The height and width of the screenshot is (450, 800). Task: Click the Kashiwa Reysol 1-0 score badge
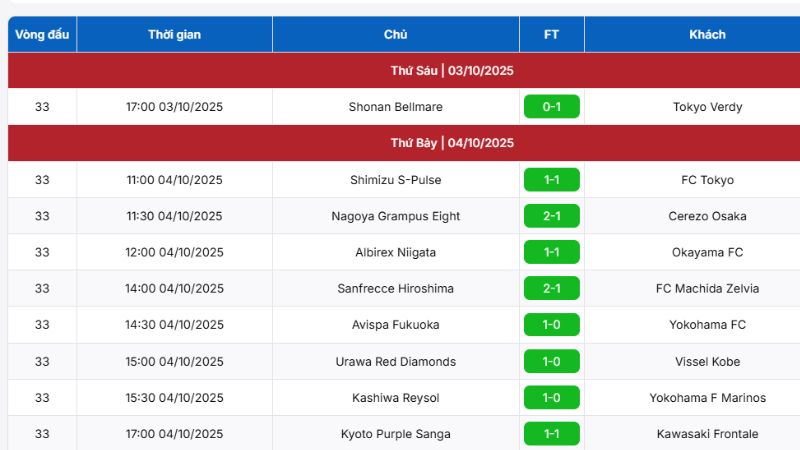tap(551, 397)
